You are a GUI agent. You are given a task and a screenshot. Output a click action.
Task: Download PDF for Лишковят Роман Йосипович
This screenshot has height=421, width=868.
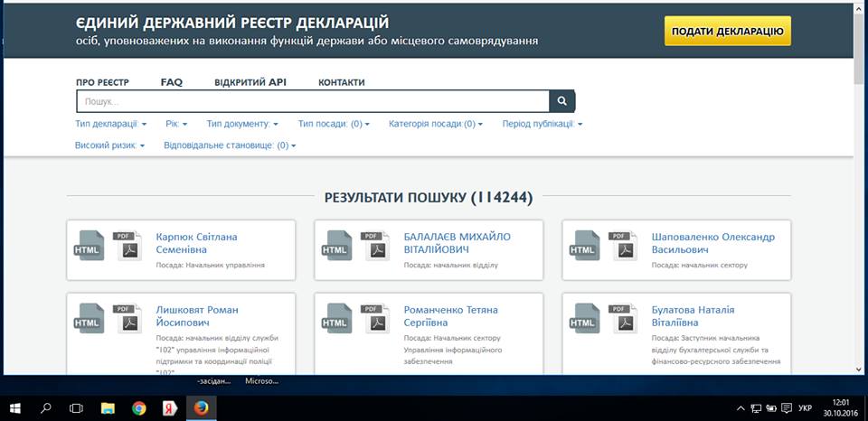(x=127, y=319)
